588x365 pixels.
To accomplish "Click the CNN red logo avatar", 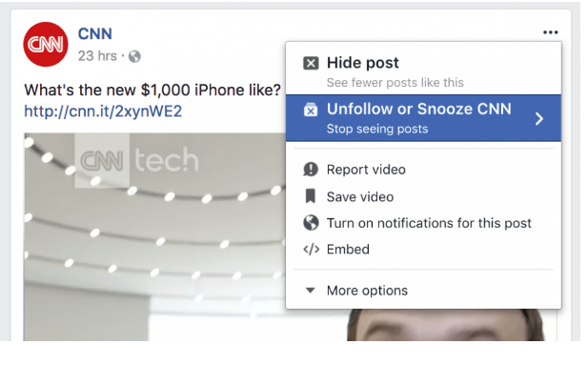I will pyautogui.click(x=46, y=44).
